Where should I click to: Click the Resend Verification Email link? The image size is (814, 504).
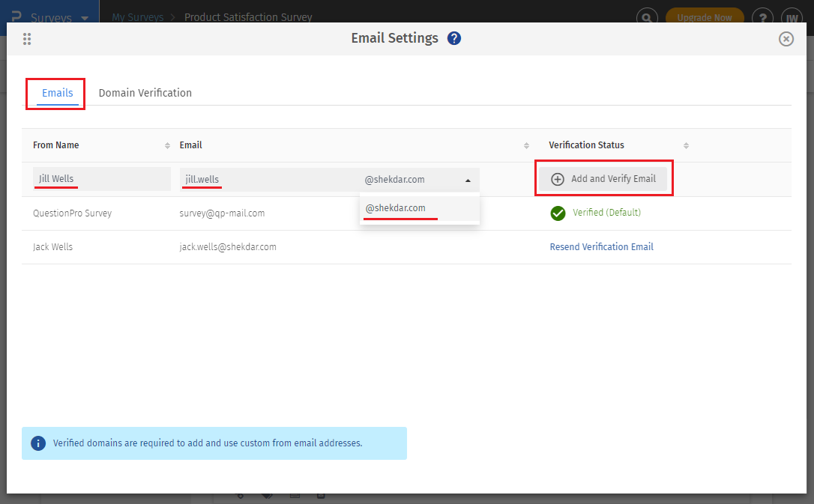601,246
